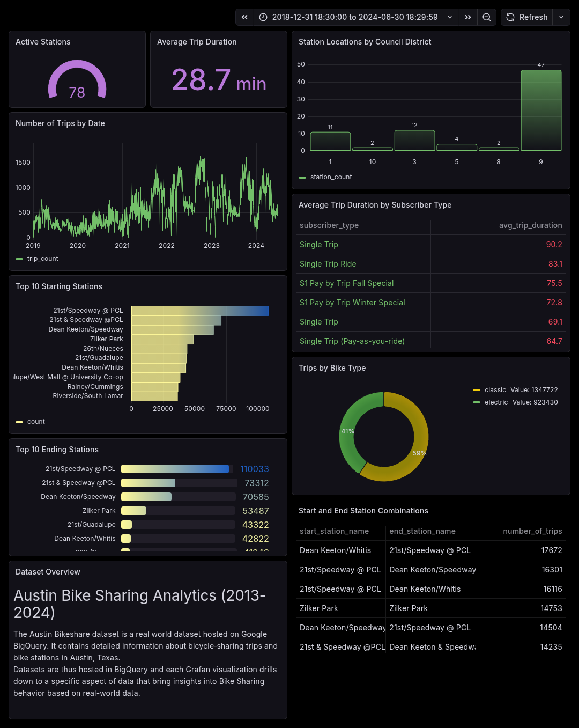Click the clock icon in the time picker

pos(263,17)
